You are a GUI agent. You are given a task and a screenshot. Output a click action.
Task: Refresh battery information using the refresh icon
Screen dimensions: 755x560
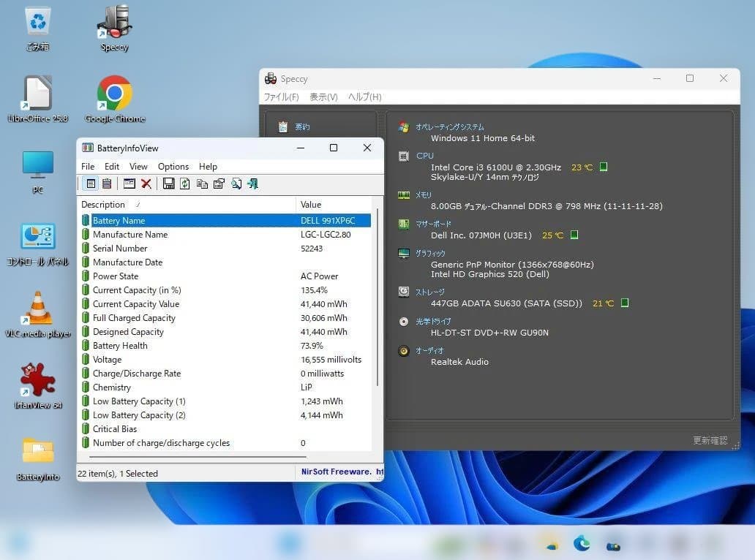[x=184, y=183]
